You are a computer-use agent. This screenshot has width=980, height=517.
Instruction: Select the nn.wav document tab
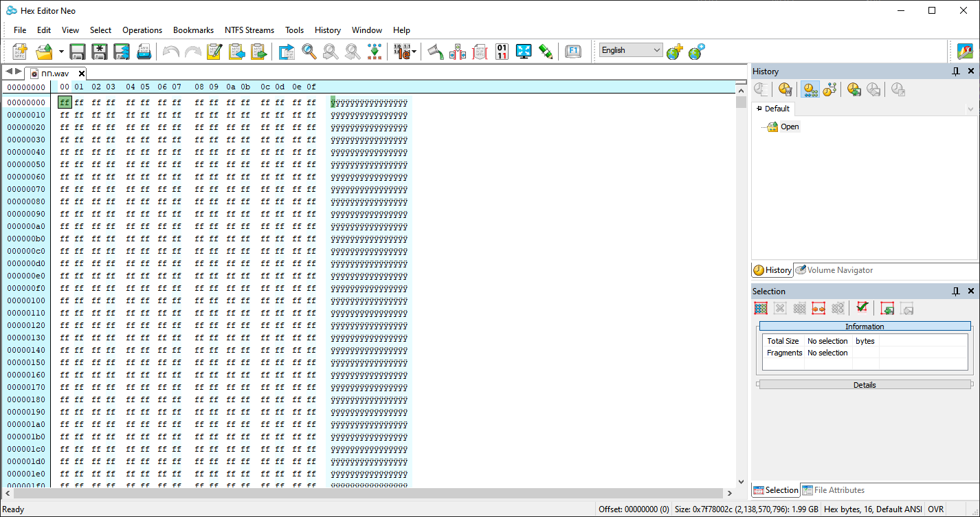point(54,73)
